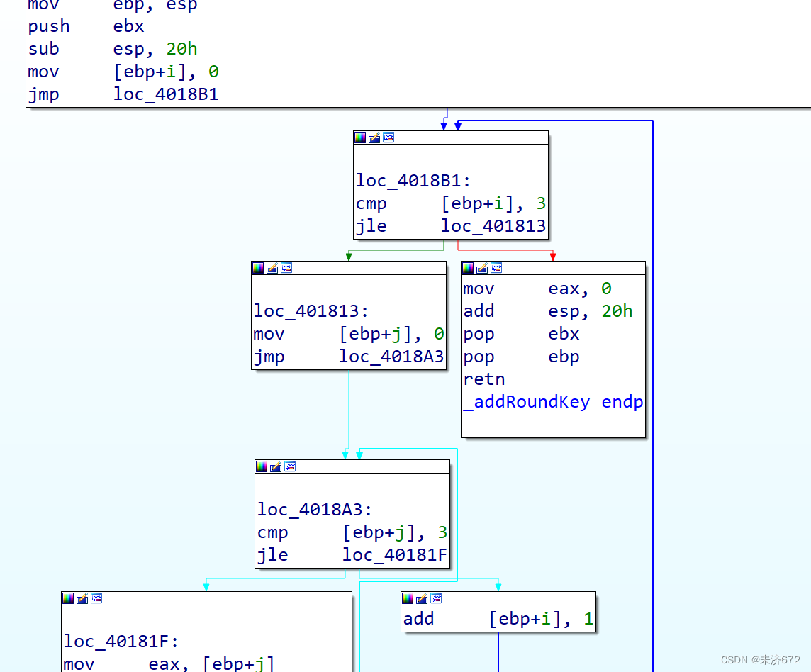Click the 'mov [ebp+i], 0' instruction
This screenshot has height=672, width=811.
[x=123, y=72]
